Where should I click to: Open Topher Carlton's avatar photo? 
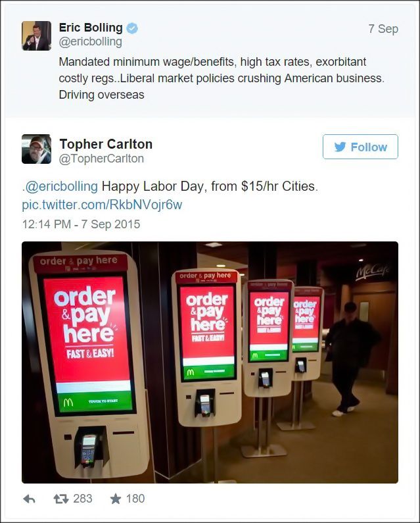pyautogui.click(x=36, y=149)
